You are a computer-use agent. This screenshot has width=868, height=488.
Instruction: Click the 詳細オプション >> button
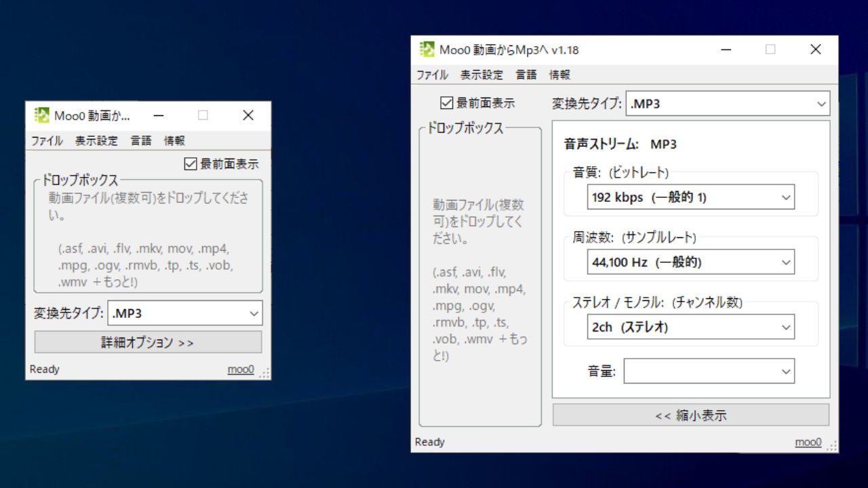coord(148,342)
